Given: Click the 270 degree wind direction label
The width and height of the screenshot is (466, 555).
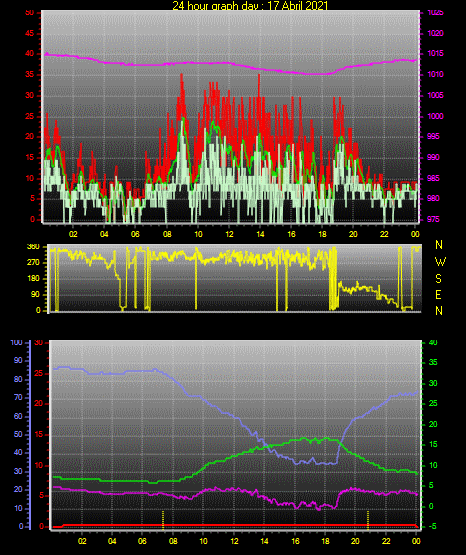Looking at the screenshot, I should click(33, 263).
